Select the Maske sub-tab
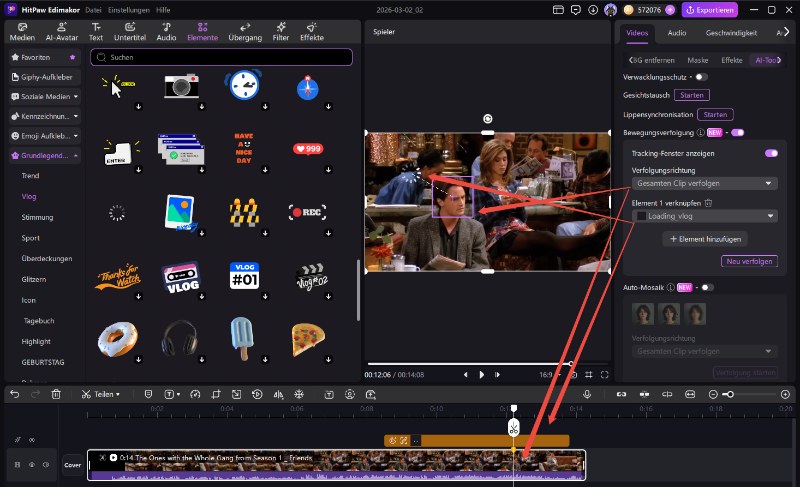 (697, 60)
